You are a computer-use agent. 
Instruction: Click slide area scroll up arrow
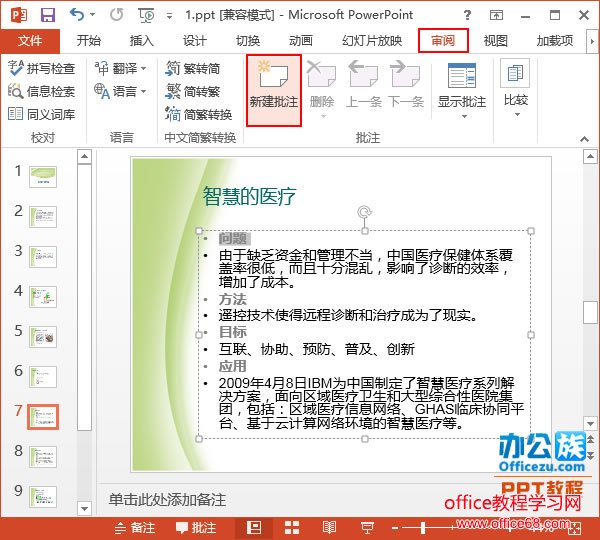tap(590, 157)
